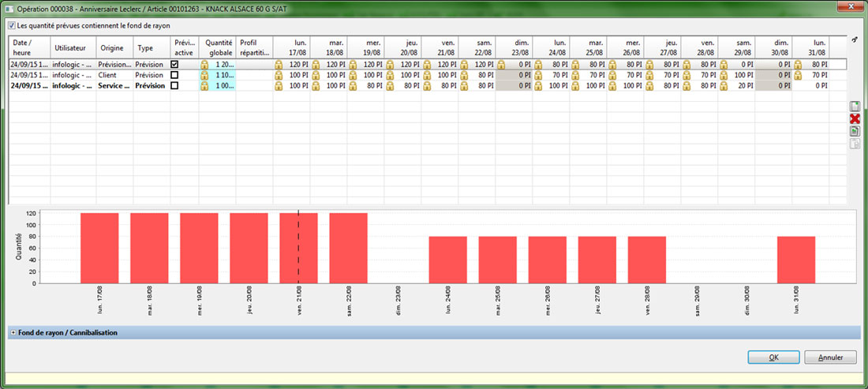Click lock icon for mar. 18/08 in Client row

[x=316, y=75]
